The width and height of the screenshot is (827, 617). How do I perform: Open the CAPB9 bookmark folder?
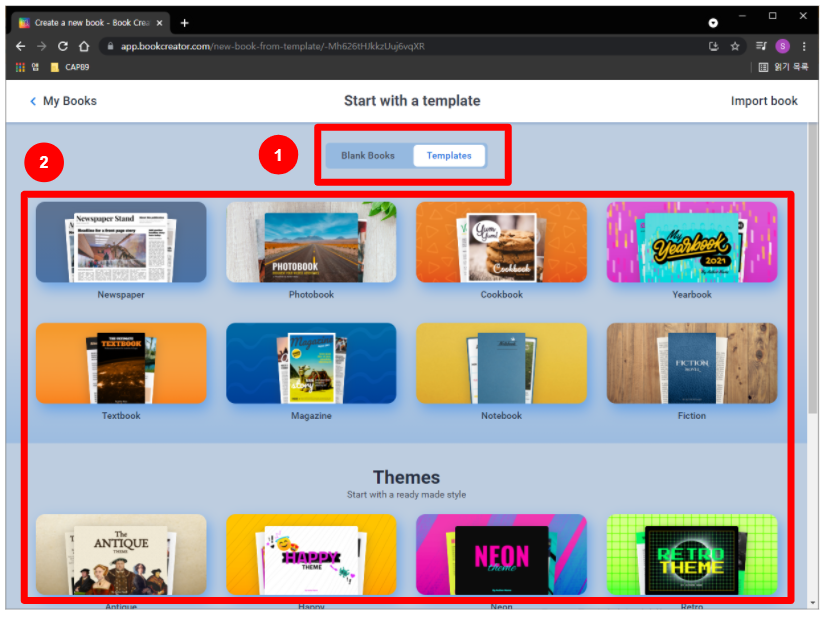70,68
